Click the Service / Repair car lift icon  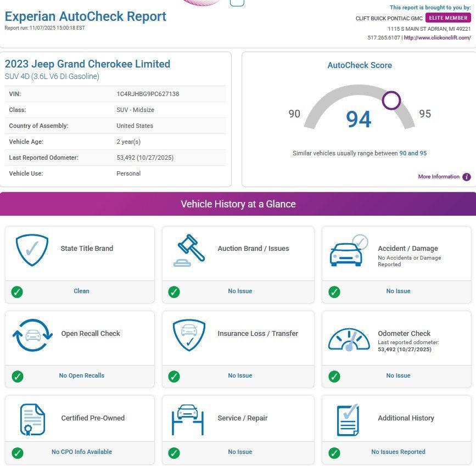click(x=188, y=419)
